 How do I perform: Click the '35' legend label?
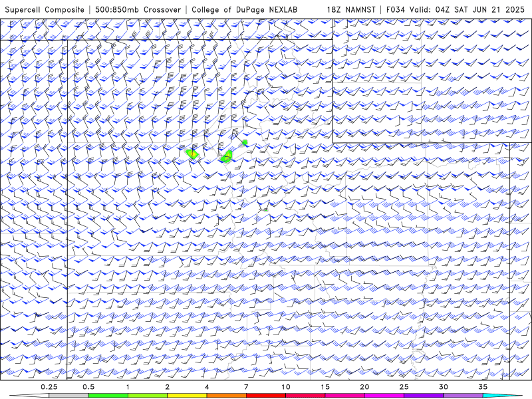(483, 387)
